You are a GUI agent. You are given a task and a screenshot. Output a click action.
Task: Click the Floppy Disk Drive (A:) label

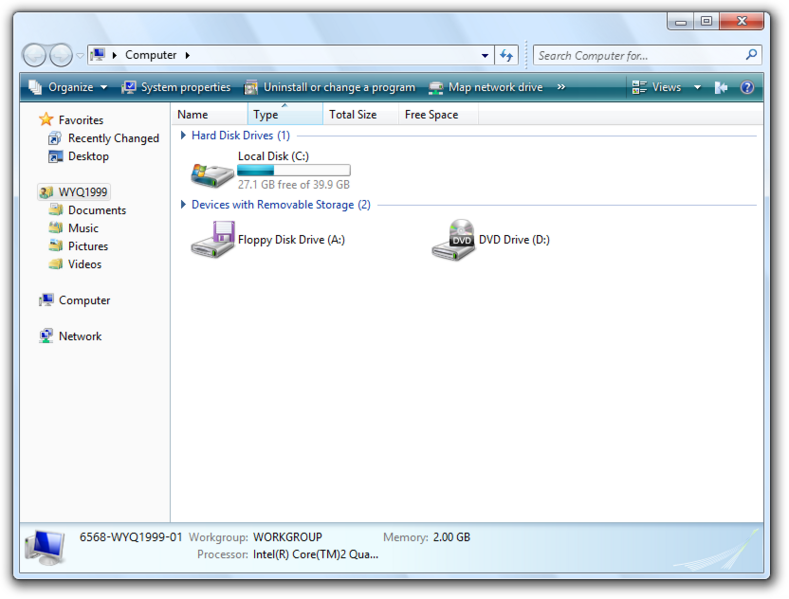291,240
